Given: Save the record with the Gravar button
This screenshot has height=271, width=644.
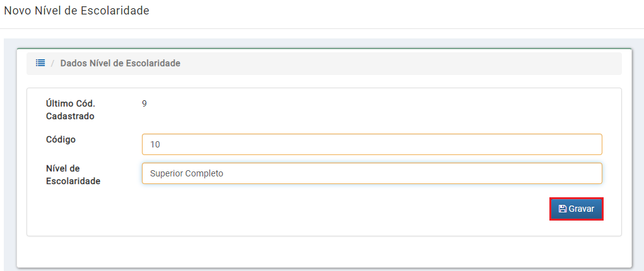Looking at the screenshot, I should click(x=577, y=209).
